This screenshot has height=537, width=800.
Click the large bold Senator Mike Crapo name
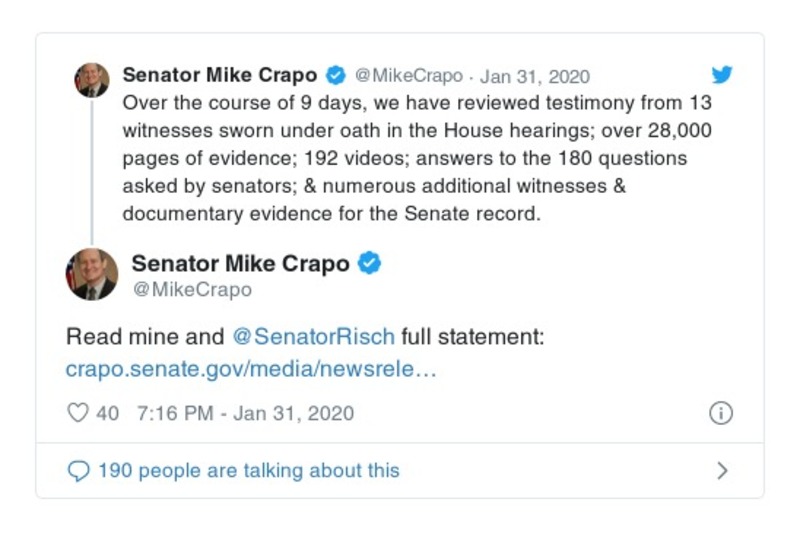[x=240, y=264]
